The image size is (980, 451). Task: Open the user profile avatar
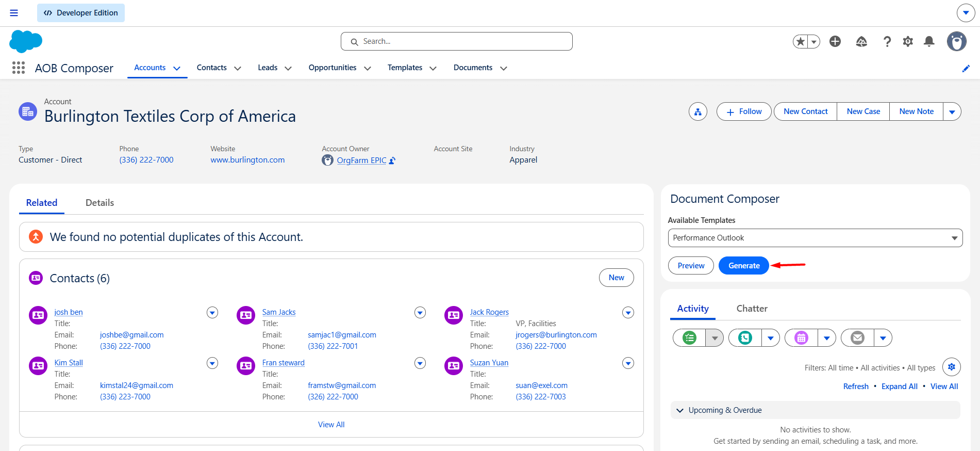[x=956, y=41]
